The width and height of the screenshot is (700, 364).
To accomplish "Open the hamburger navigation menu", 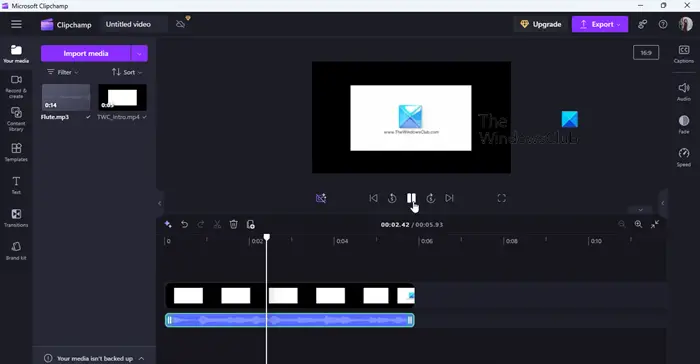I will 16,24.
